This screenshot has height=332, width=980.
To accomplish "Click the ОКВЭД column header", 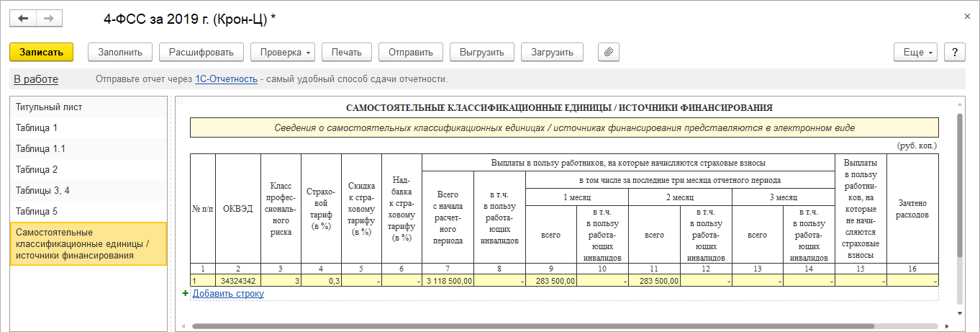I will [237, 209].
